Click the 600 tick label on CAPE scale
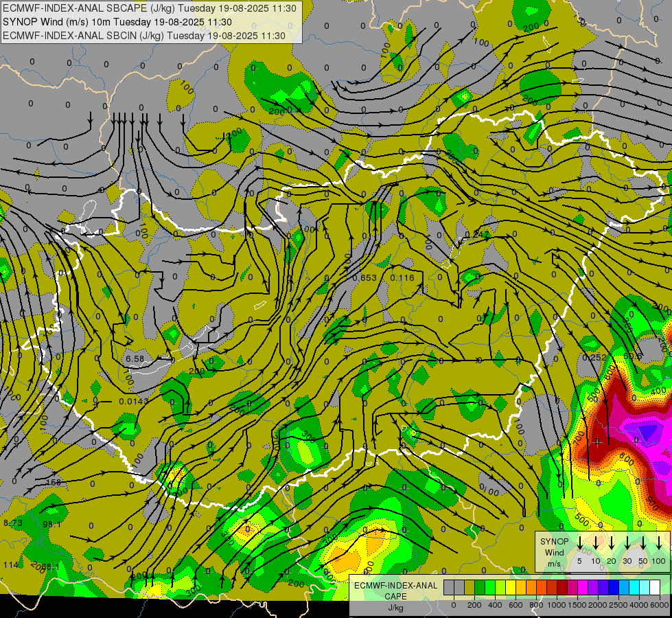Image resolution: width=672 pixels, height=618 pixels. (x=515, y=605)
